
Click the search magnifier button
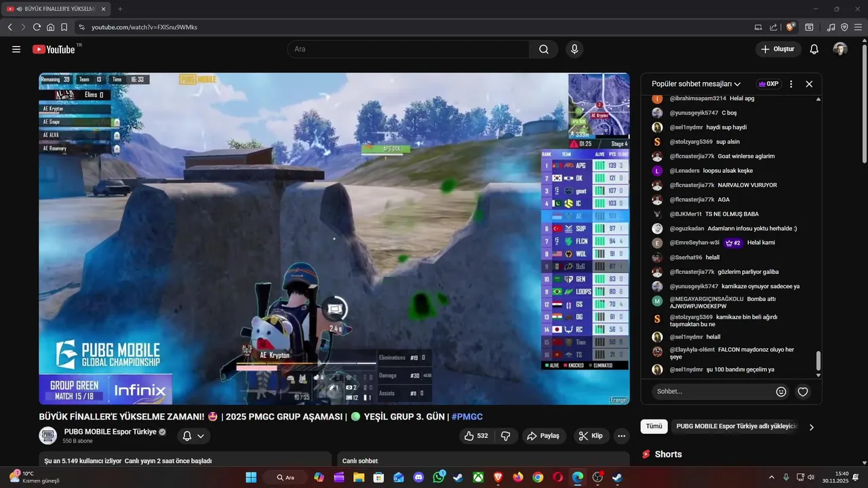pyautogui.click(x=544, y=49)
